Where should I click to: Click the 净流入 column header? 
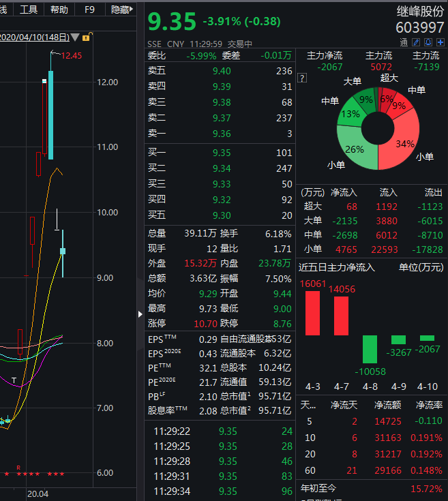344,192
